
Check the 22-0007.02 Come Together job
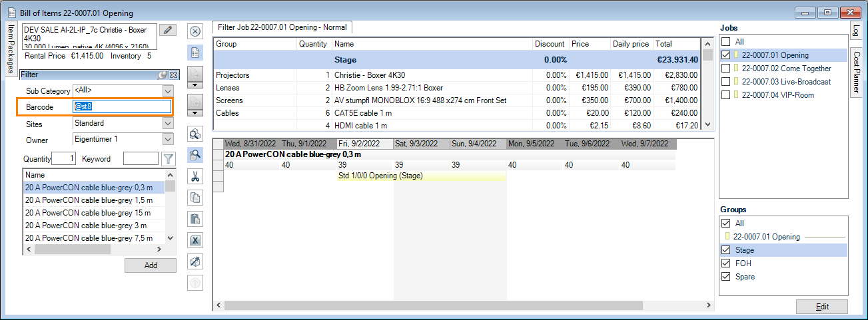coord(726,69)
